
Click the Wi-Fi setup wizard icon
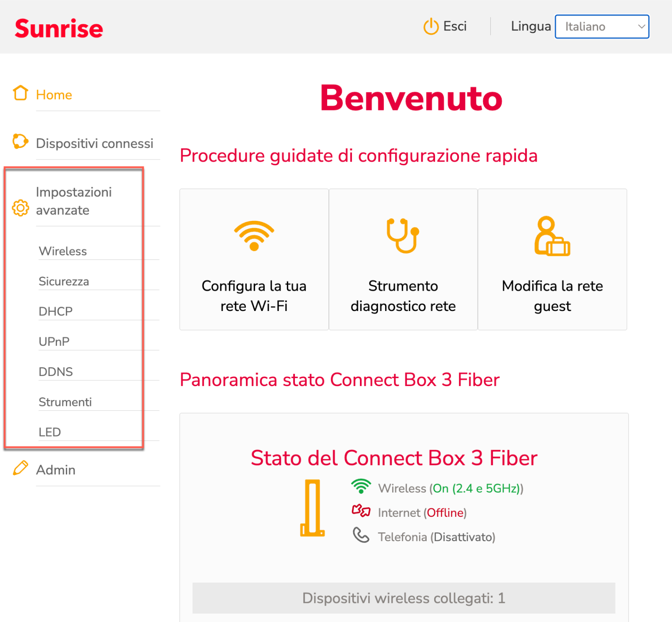(254, 235)
